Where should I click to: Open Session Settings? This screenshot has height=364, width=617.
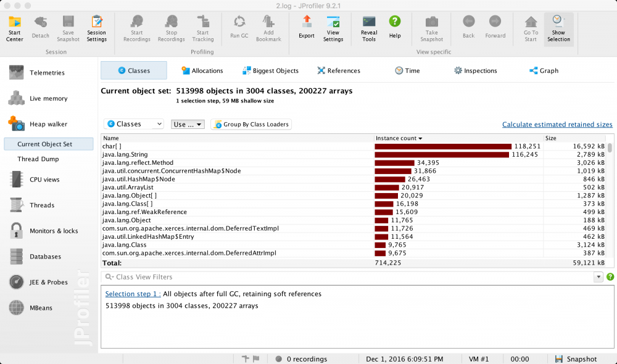[x=96, y=28]
